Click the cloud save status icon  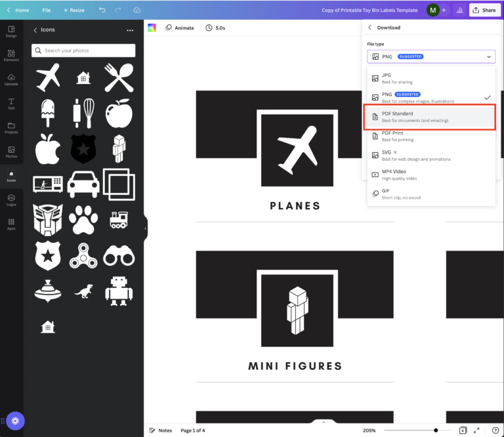(x=136, y=10)
